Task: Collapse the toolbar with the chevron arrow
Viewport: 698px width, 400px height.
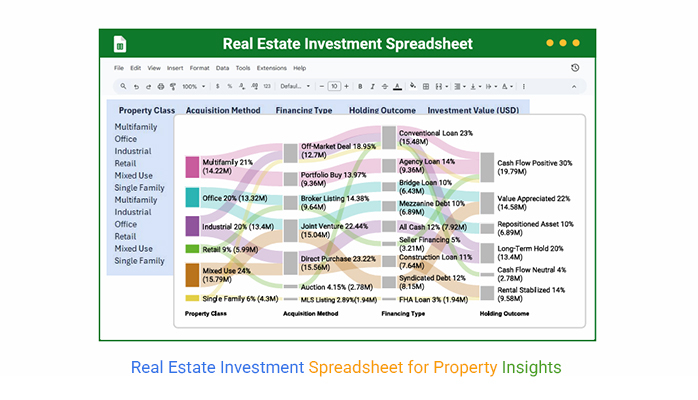Action: click(574, 86)
